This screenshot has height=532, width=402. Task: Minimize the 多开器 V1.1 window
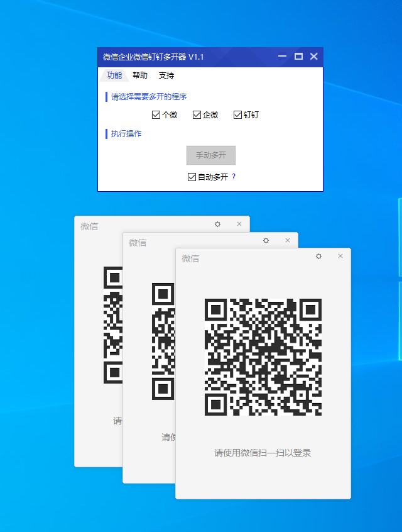coord(283,57)
